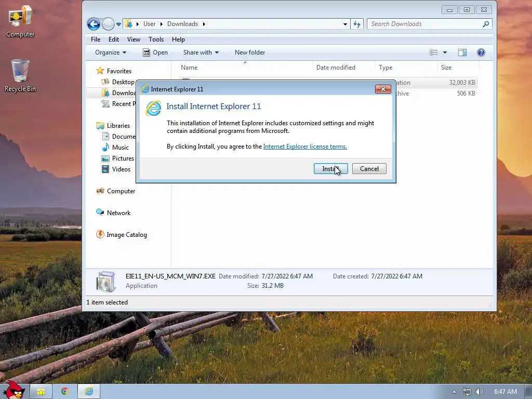Create a New folder
Viewport: 532px width, 399px height.
point(250,52)
